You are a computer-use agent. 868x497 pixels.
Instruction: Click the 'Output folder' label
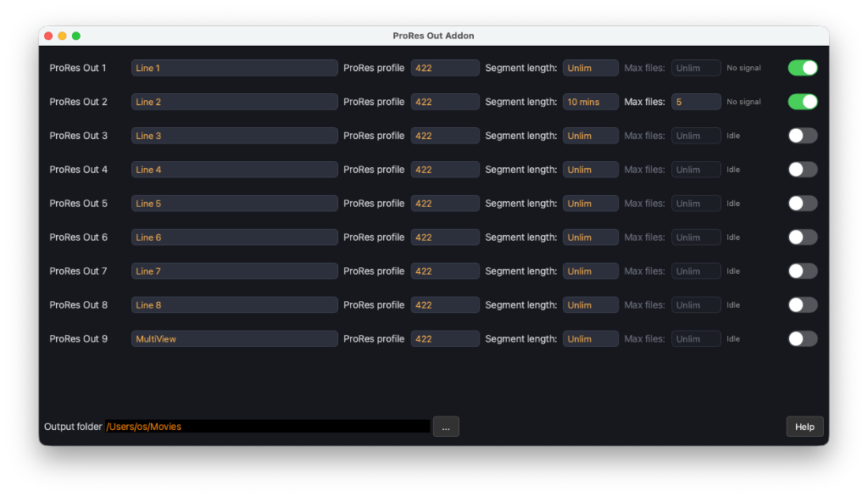73,426
